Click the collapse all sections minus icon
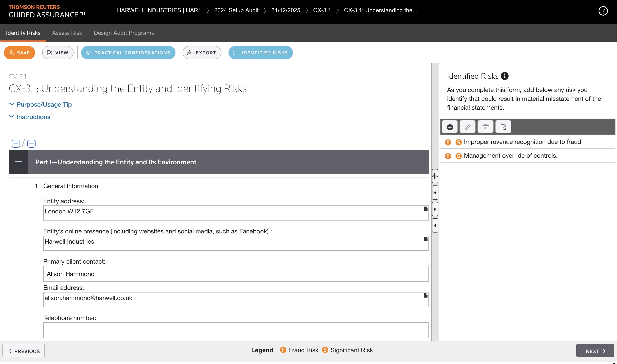Viewport: 617px width, 364px height. coord(31,143)
